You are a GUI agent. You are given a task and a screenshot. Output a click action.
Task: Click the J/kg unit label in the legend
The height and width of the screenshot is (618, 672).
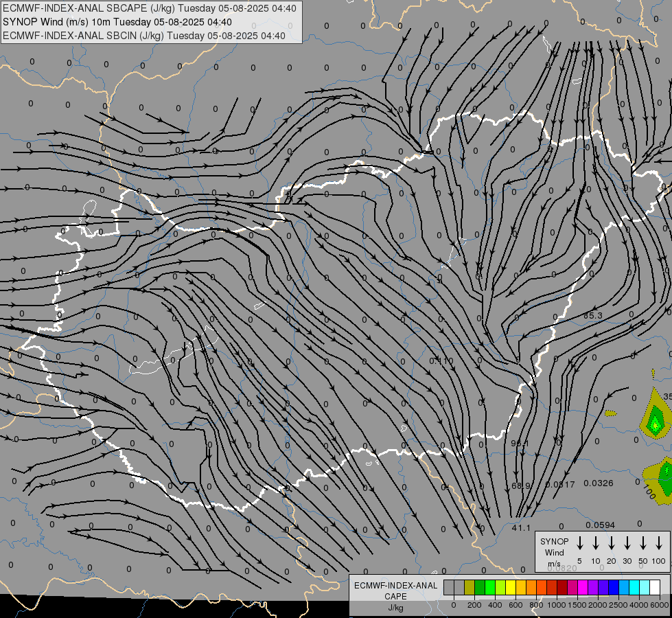coord(395,608)
